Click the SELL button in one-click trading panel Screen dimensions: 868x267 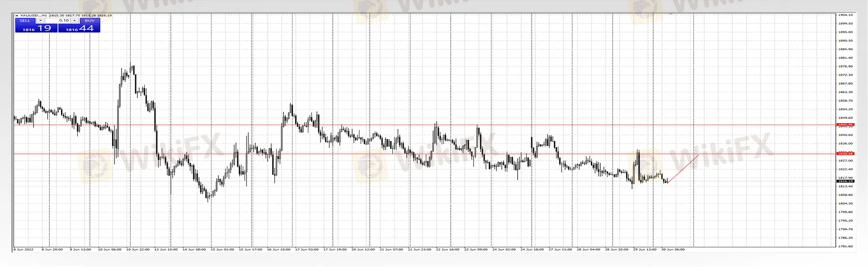tap(25, 21)
